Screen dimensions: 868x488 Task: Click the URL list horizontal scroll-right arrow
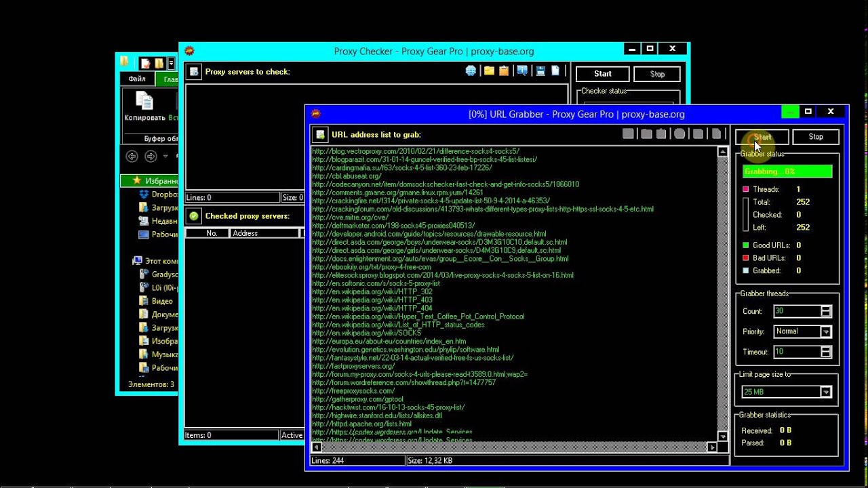(712, 447)
